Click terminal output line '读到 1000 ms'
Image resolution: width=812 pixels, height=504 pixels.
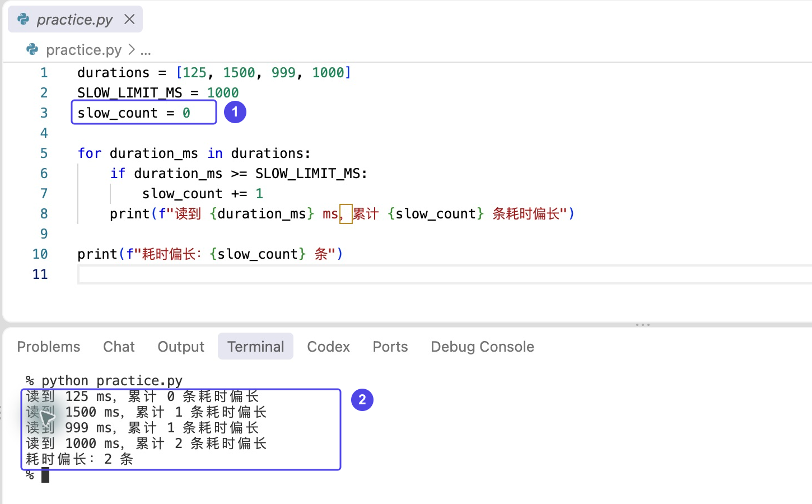(146, 444)
